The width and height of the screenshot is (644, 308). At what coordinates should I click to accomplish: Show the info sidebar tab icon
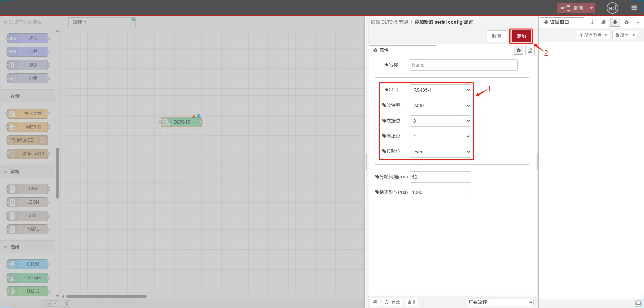592,22
